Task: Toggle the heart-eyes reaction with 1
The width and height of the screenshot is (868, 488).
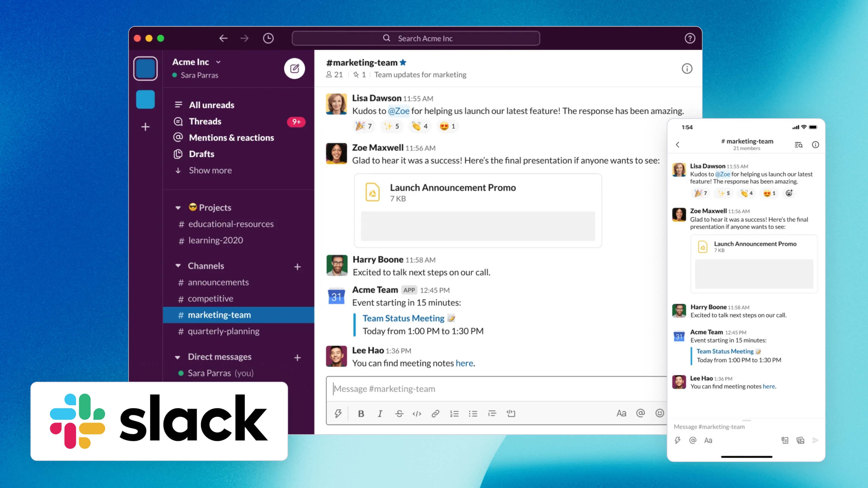Action: coord(448,126)
